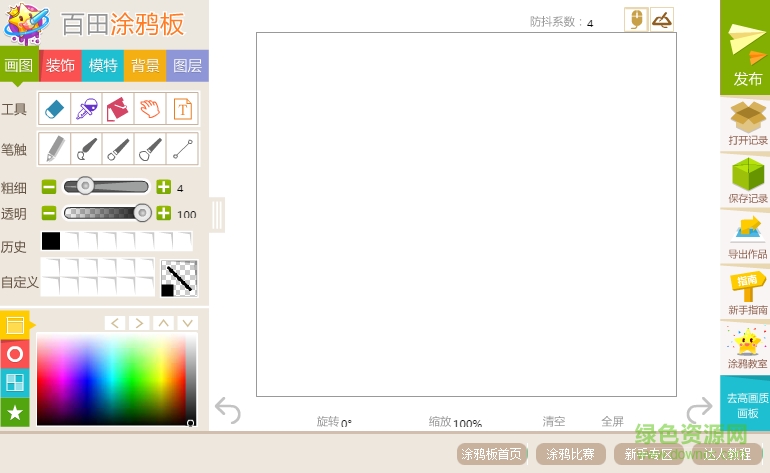Open the 模特 model tab

(x=103, y=65)
